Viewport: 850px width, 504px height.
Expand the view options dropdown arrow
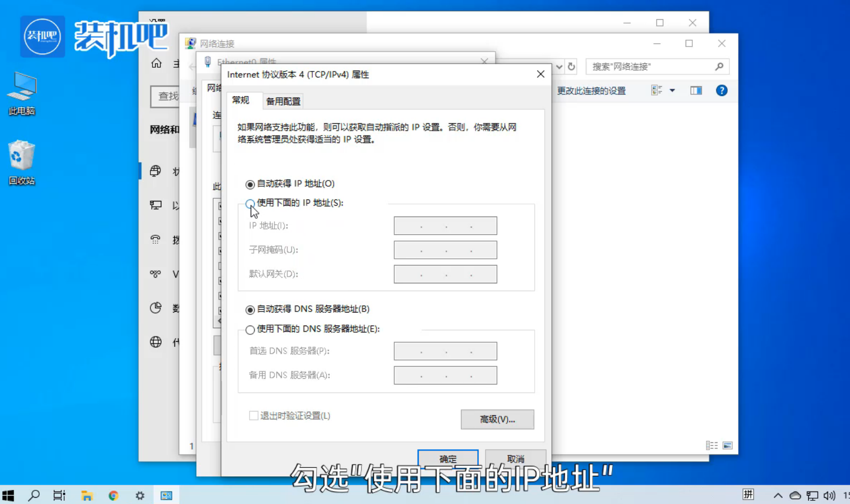[x=672, y=91]
